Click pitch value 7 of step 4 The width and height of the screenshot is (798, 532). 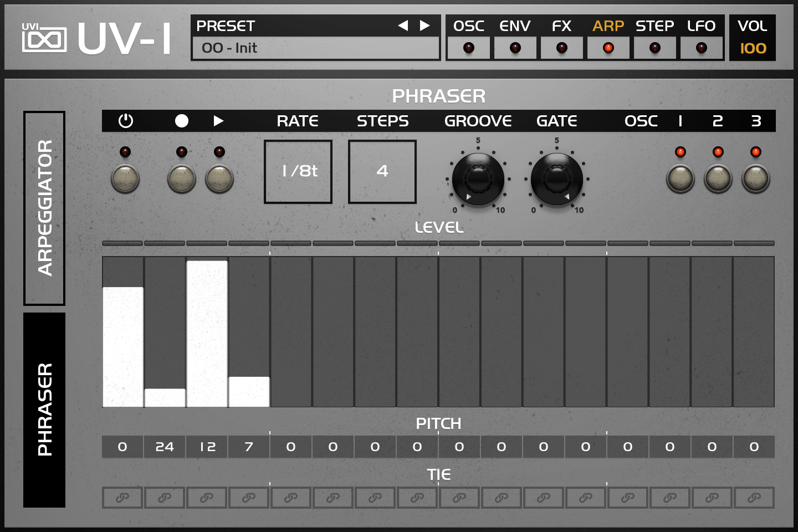click(x=249, y=447)
